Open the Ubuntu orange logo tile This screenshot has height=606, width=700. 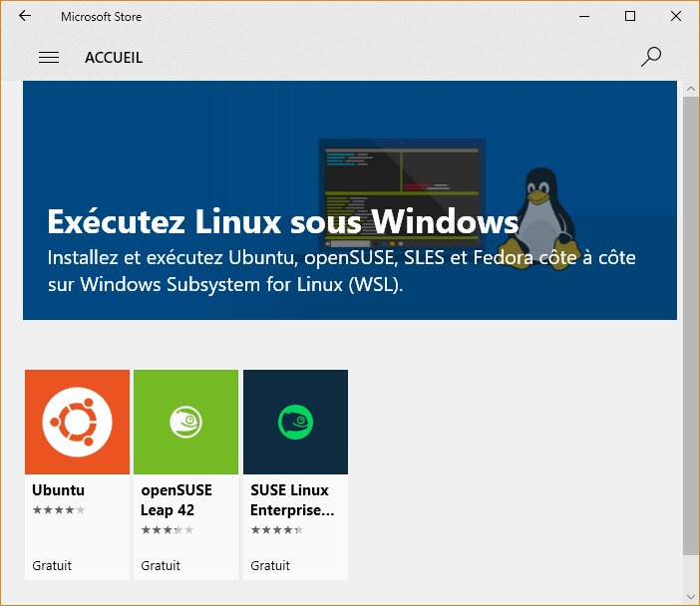77,422
